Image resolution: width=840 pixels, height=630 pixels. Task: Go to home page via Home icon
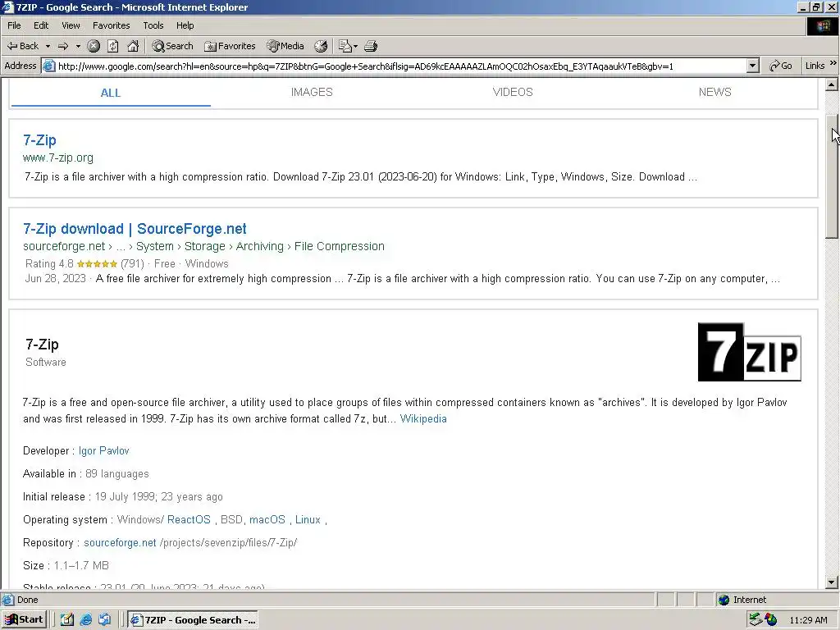point(133,46)
